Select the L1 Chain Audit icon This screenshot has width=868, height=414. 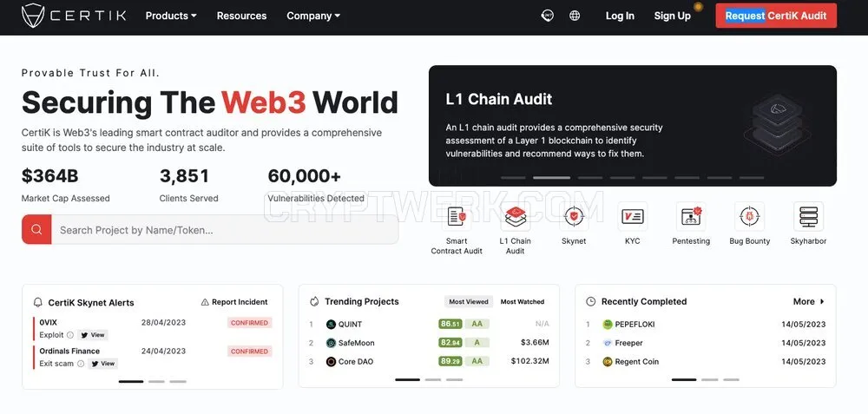click(x=515, y=216)
